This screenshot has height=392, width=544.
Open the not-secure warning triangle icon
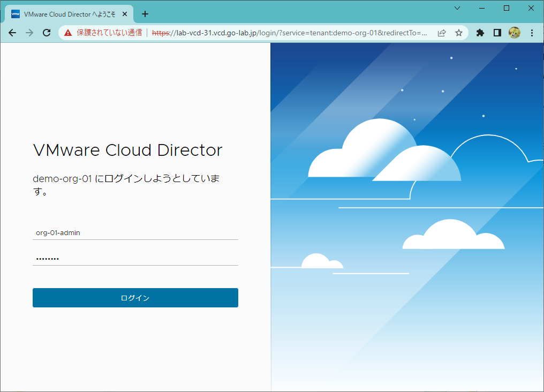point(68,33)
